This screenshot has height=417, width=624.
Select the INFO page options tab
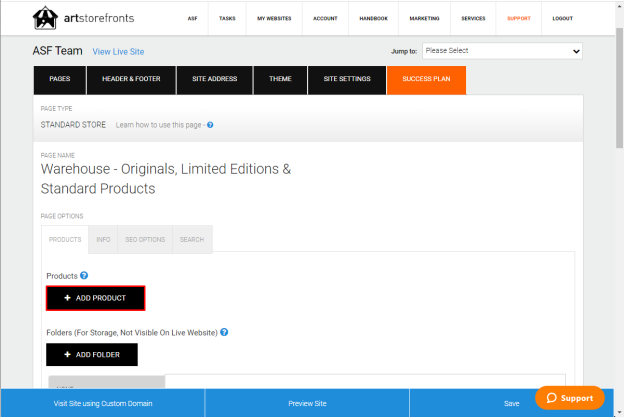click(x=103, y=239)
